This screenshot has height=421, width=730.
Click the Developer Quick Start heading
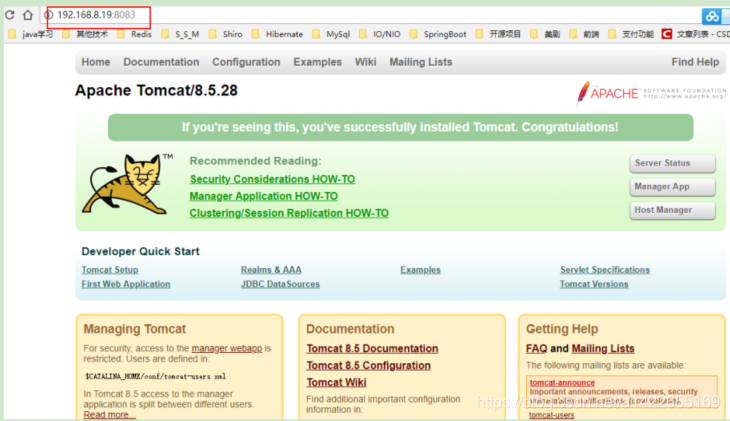tap(141, 251)
